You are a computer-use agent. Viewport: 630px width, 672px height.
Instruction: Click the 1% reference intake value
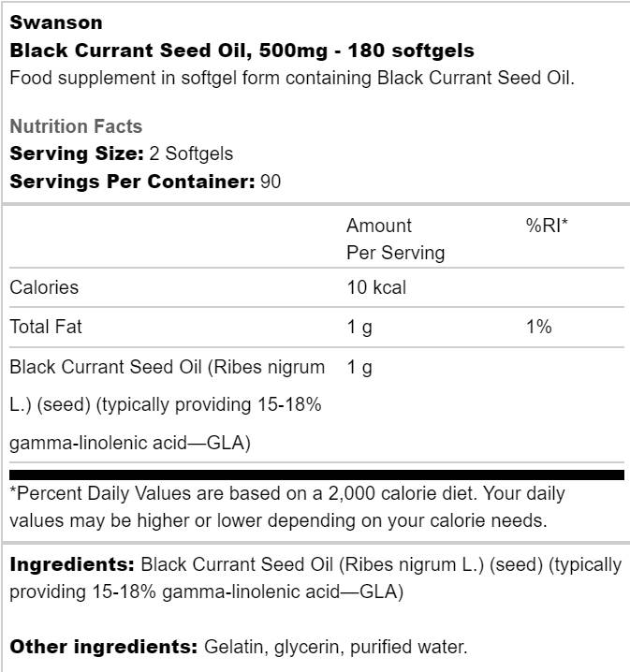click(539, 327)
